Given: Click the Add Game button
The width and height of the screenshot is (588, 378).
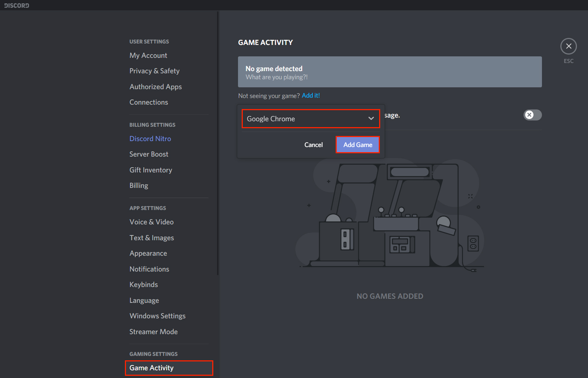Looking at the screenshot, I should [x=358, y=145].
